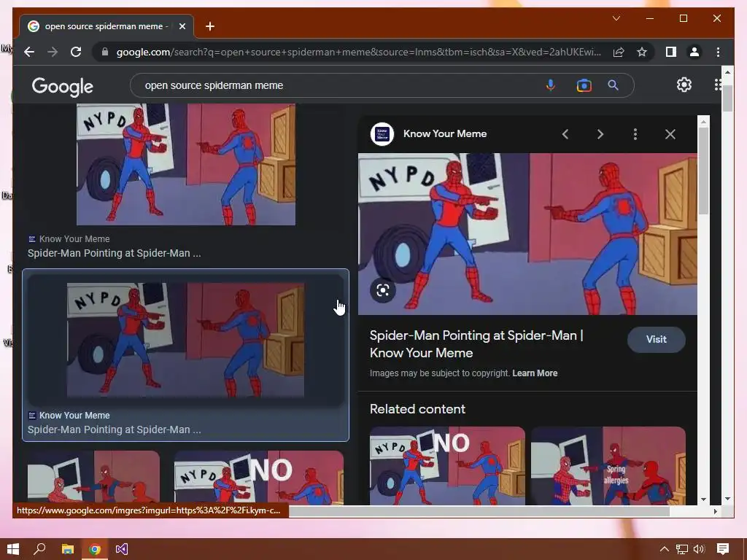This screenshot has width=747, height=560.
Task: View site info via the lock icon
Action: pos(105,52)
